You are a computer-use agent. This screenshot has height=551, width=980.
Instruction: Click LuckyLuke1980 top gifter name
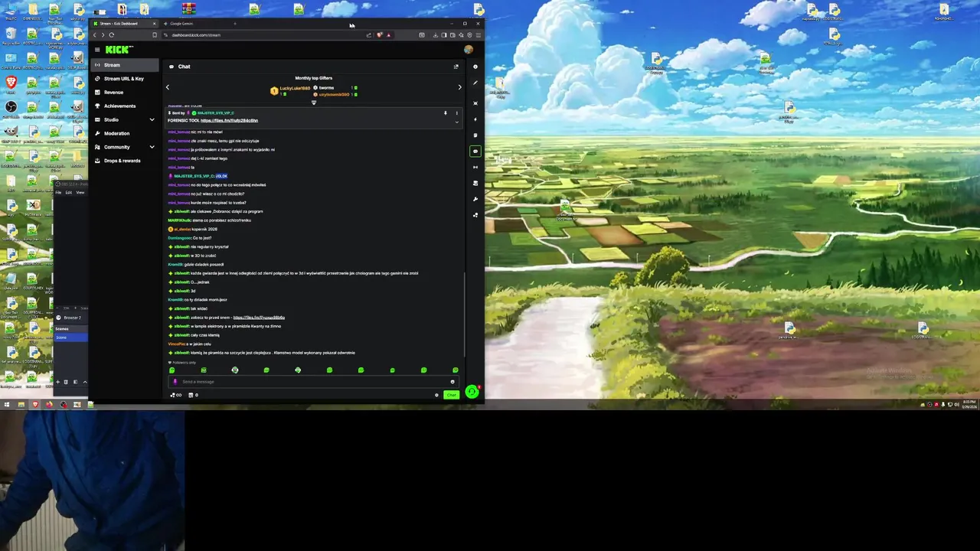click(x=295, y=88)
